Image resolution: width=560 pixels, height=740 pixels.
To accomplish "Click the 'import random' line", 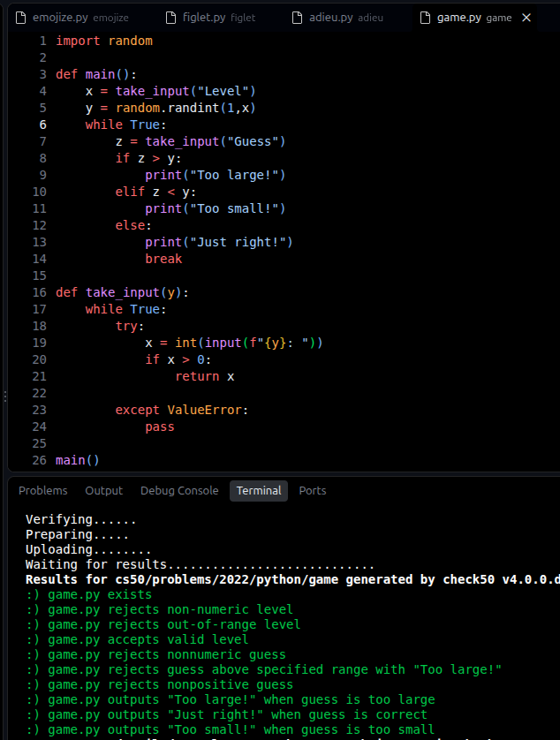I will (x=104, y=41).
